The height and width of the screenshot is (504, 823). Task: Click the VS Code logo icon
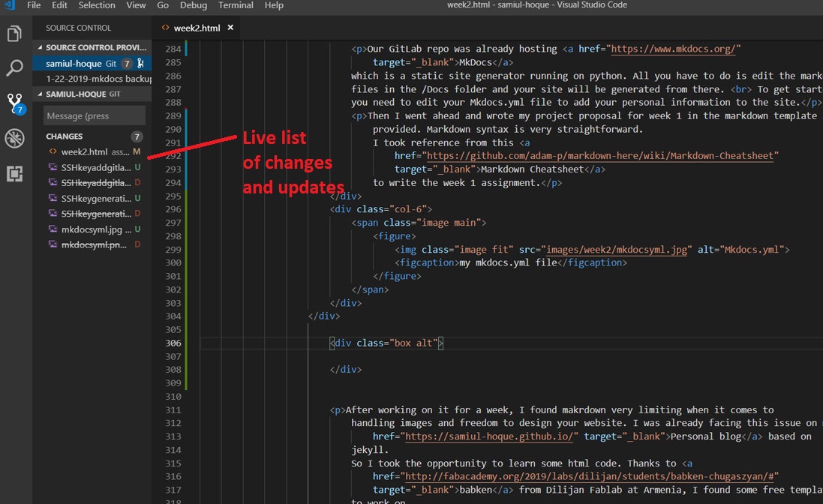pyautogui.click(x=10, y=5)
